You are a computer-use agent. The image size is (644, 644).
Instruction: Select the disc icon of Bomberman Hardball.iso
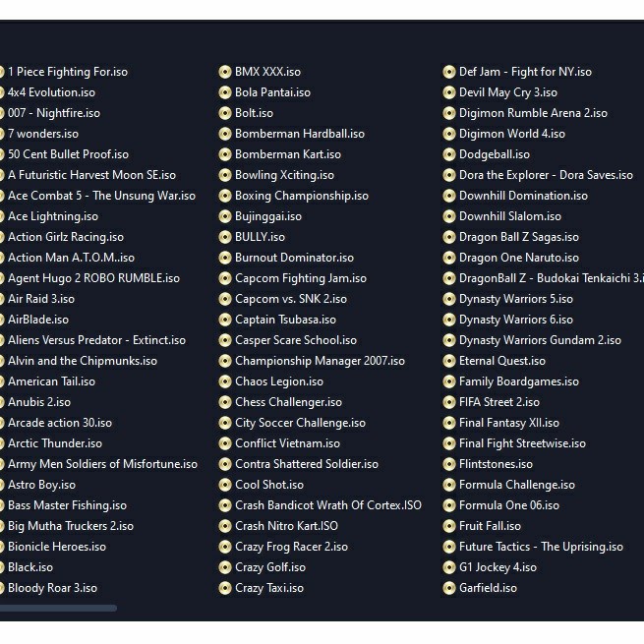click(224, 134)
